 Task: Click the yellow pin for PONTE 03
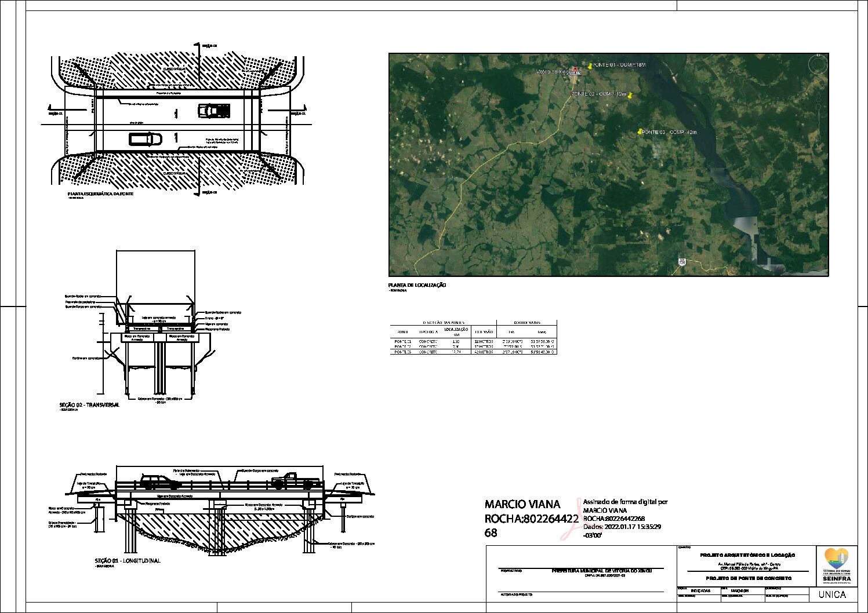click(640, 132)
